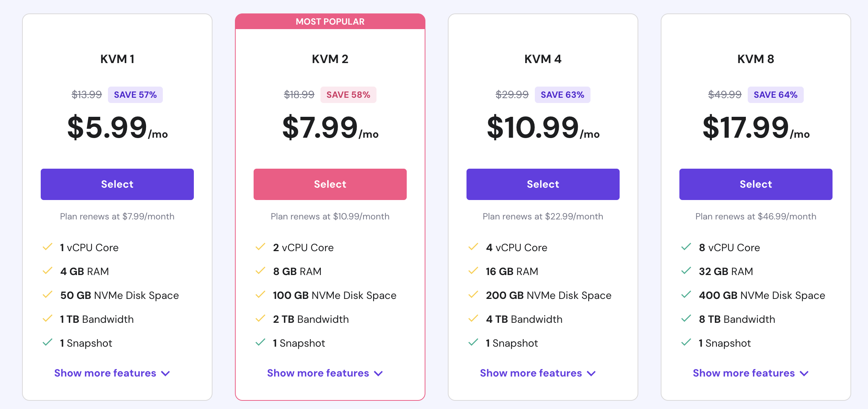Click checkmark beside 16 GB RAM
Viewport: 868px width, 409px height.
(473, 271)
